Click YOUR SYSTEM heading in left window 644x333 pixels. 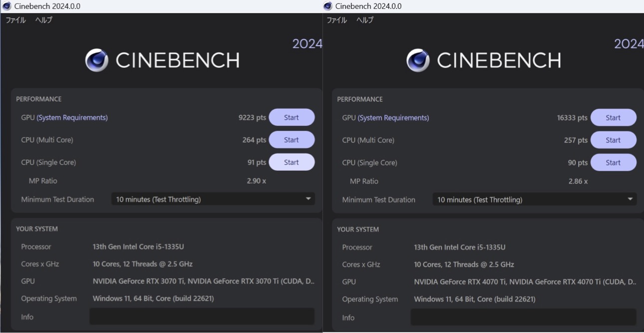click(x=36, y=229)
